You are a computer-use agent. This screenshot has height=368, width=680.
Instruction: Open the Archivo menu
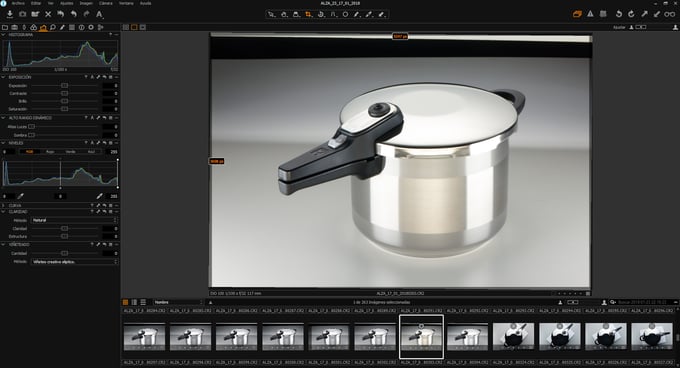point(18,3)
